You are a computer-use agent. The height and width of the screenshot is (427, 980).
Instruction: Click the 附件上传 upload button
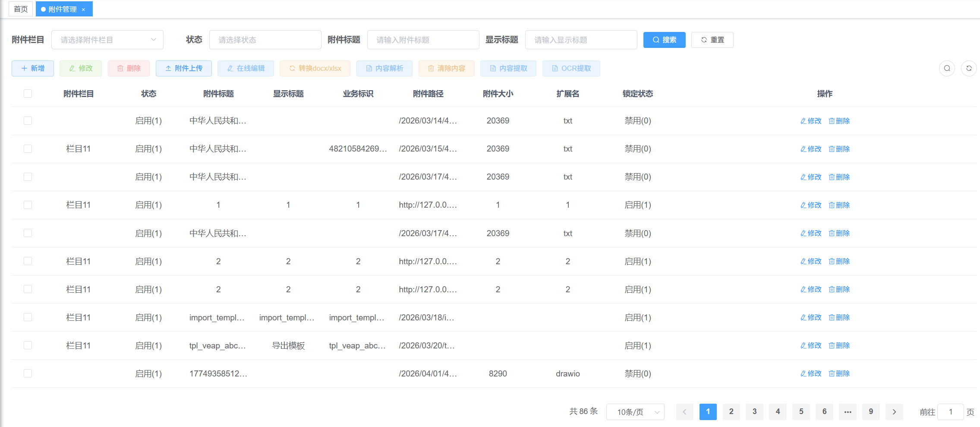[184, 68]
